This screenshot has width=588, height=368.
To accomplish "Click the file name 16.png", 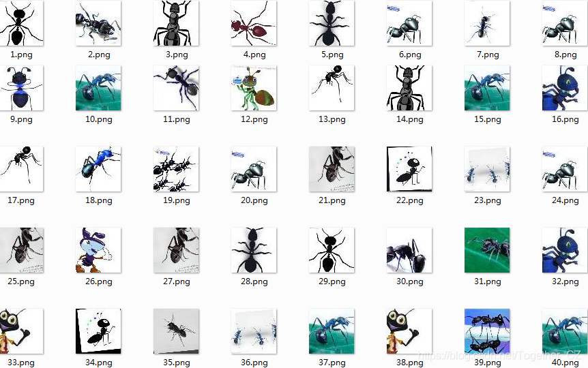I will (x=565, y=119).
